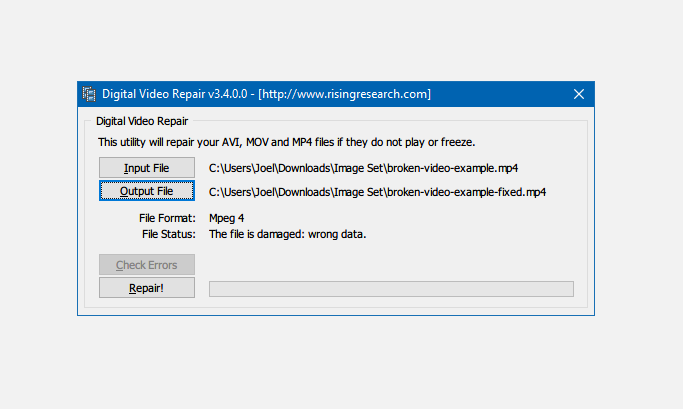The image size is (683, 409).
Task: Start repair with the Repair! button
Action: click(x=147, y=288)
